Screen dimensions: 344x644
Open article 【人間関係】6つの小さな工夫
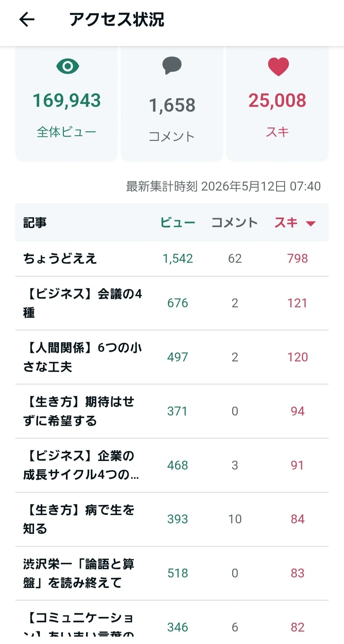click(172, 357)
